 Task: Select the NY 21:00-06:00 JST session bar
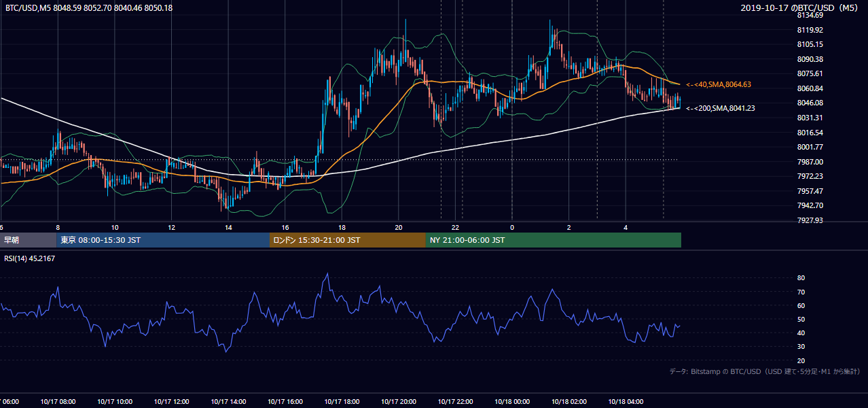click(554, 240)
